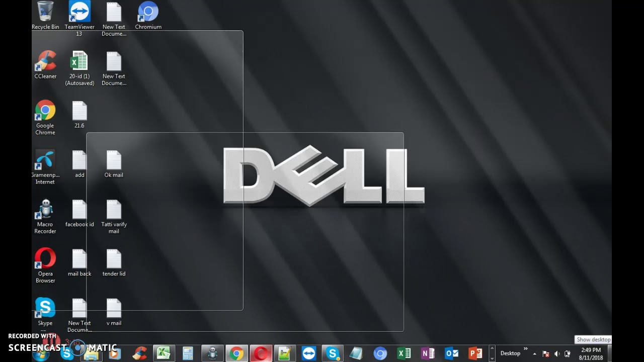
Task: Expand the Desktop toolbar chevron
Action: click(526, 349)
